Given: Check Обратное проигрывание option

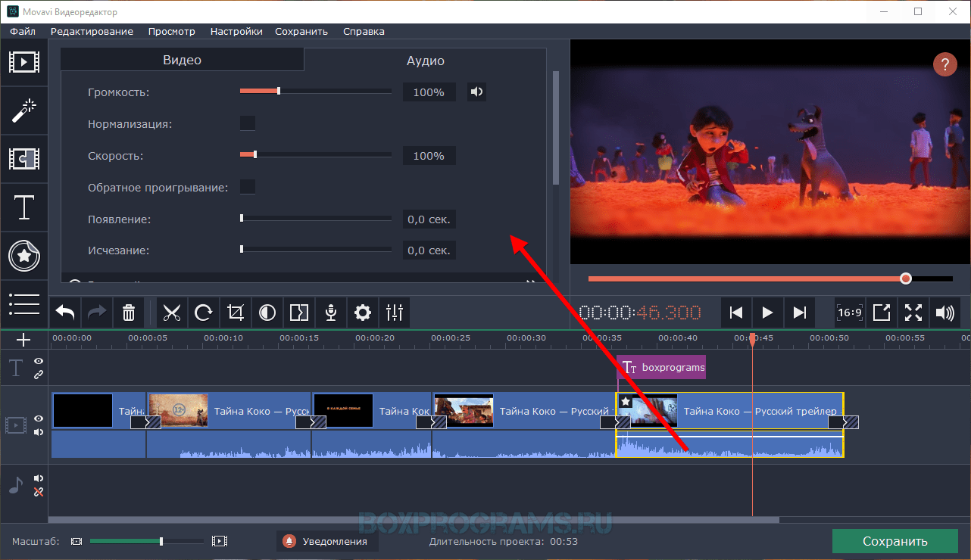Looking at the screenshot, I should click(x=248, y=187).
